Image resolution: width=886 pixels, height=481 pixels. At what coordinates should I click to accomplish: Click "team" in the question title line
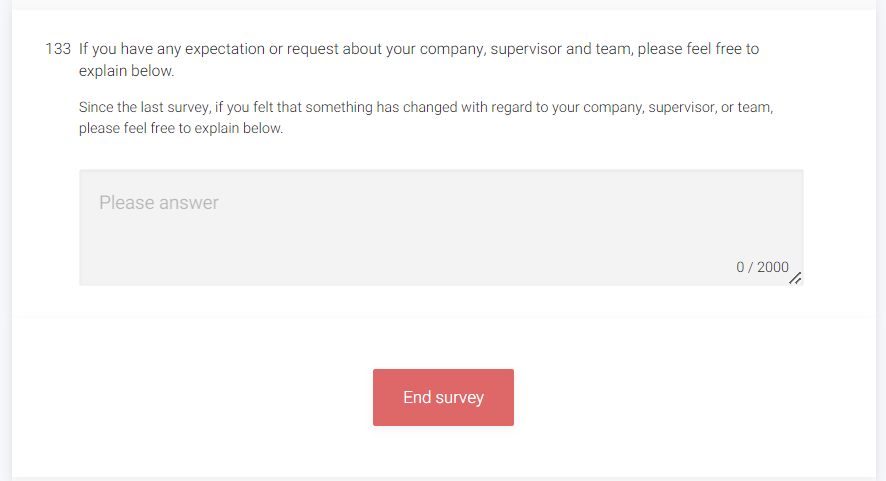[x=612, y=48]
